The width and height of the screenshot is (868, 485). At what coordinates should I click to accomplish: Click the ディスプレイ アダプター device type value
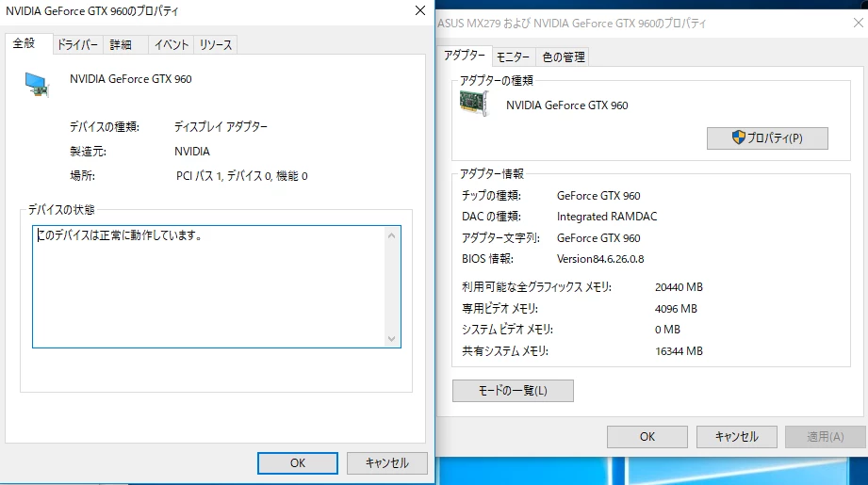click(x=221, y=126)
